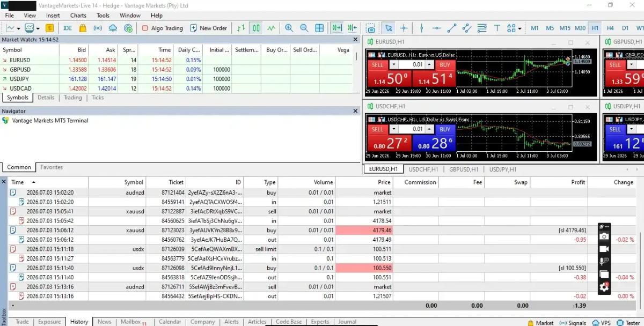Screen dimensions: 644x326
Task: Zoom in on the chart
Action: click(289, 28)
